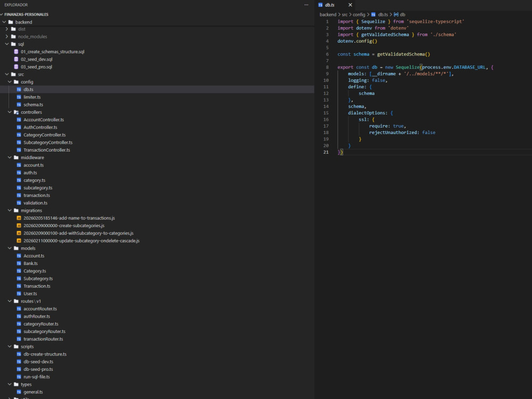Open 02_seed_dev.sql file

(36, 59)
